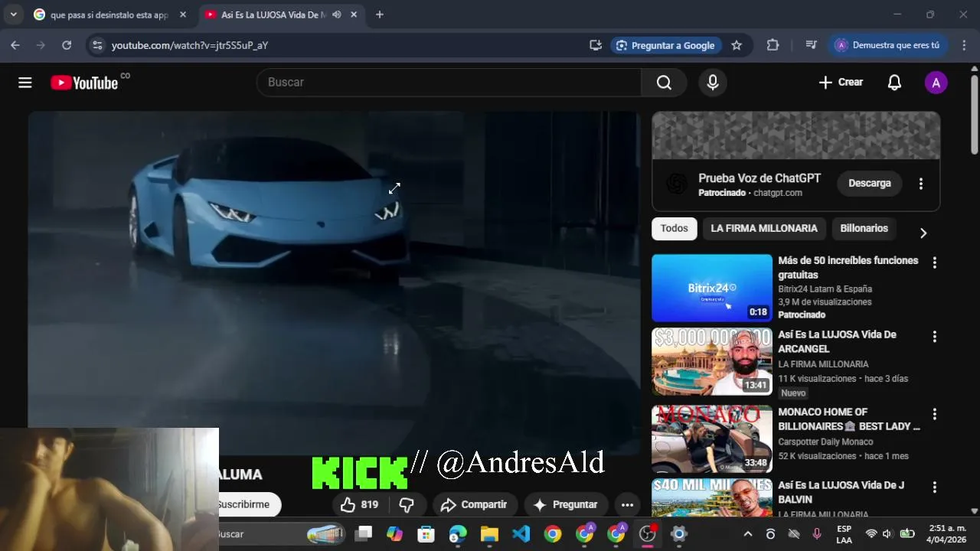Dislike the video with thumbs down

click(407, 504)
